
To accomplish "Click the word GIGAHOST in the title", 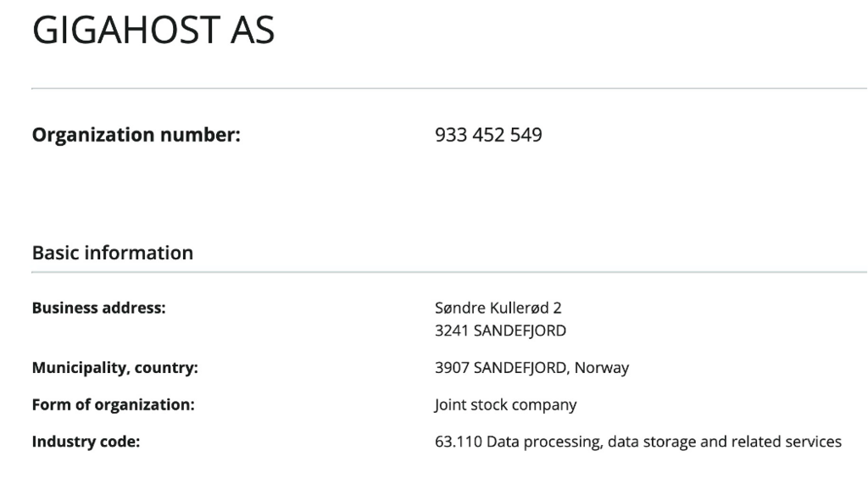I will [x=126, y=30].
